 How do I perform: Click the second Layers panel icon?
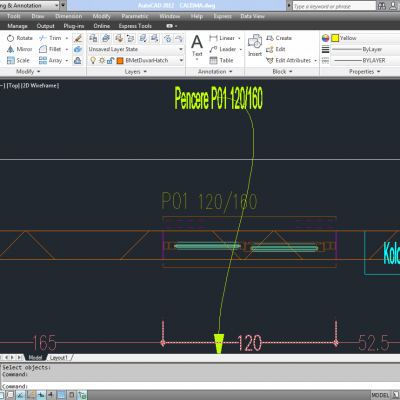click(x=106, y=38)
